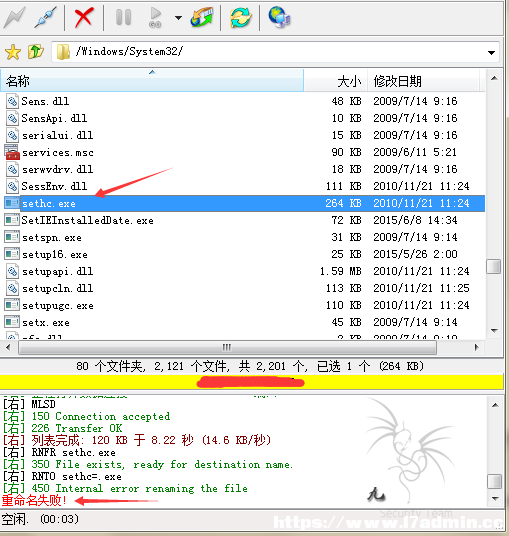Click the disconnect plug icon
Viewport: 509px width, 536px height.
(x=45, y=17)
